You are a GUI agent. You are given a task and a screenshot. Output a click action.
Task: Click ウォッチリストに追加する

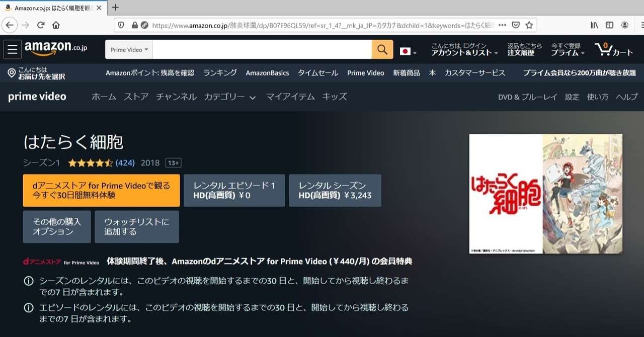coord(137,227)
